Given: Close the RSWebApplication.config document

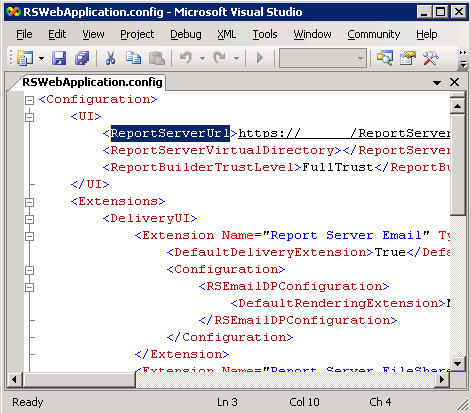Looking at the screenshot, I should coord(454,82).
